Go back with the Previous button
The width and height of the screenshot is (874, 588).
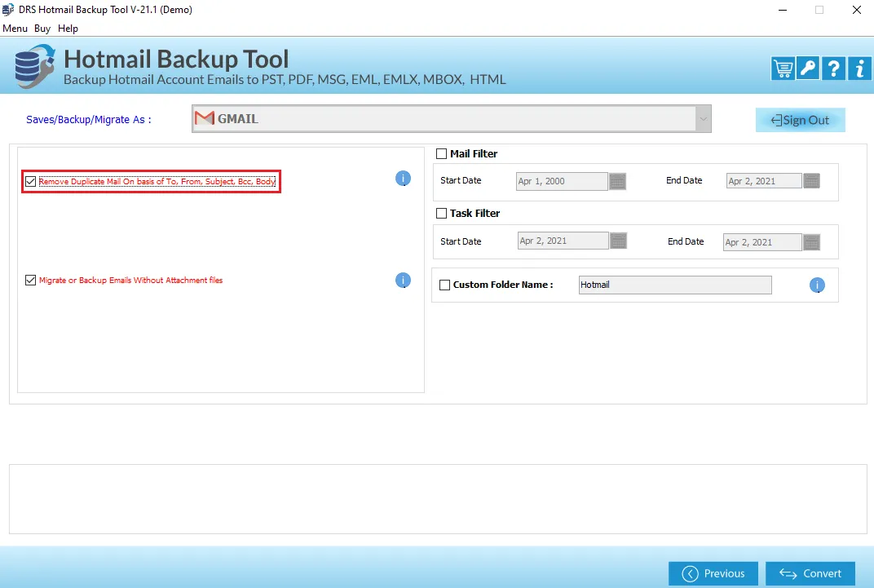pyautogui.click(x=713, y=573)
